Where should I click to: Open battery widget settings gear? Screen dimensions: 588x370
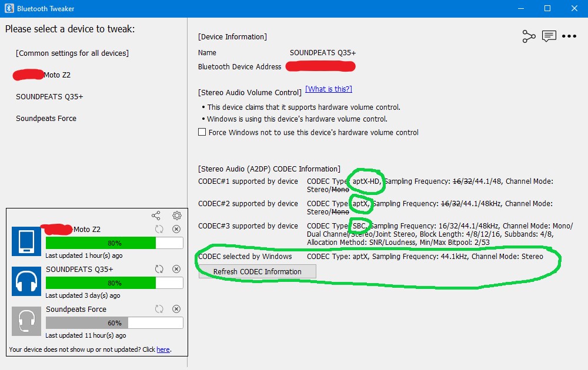coord(177,216)
